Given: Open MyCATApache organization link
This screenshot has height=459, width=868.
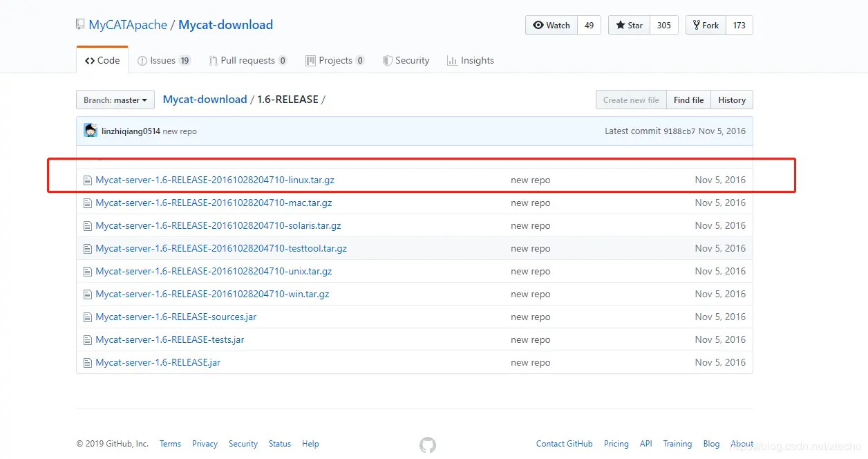Looking at the screenshot, I should tap(128, 25).
